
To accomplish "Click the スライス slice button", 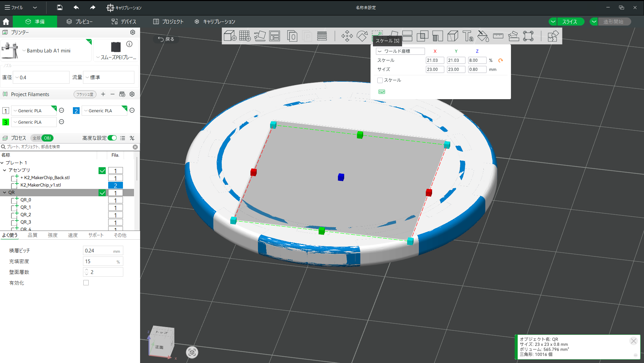I will (x=570, y=22).
